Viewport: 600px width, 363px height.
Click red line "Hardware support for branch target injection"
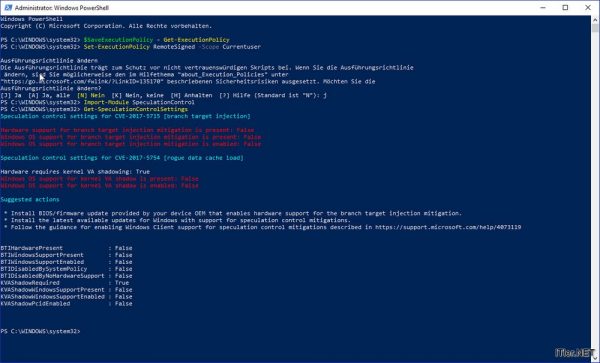(127, 130)
